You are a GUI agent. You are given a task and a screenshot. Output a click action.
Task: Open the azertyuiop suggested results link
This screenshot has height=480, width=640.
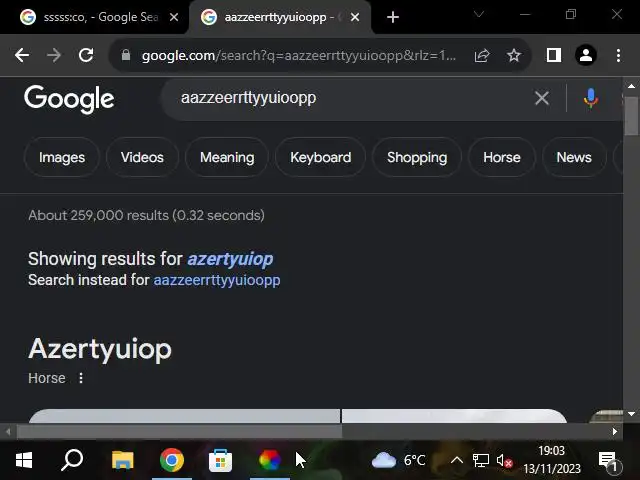pyautogui.click(x=230, y=259)
